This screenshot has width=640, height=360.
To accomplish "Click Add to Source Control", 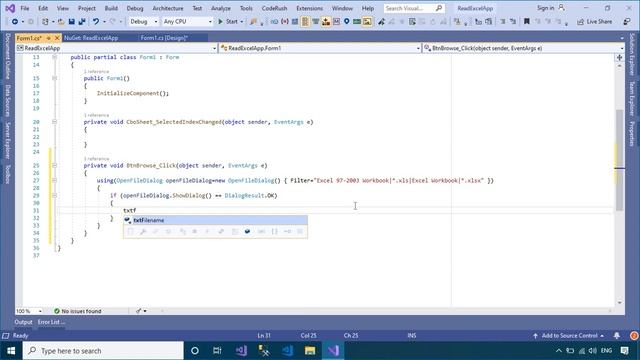I will point(568,336).
